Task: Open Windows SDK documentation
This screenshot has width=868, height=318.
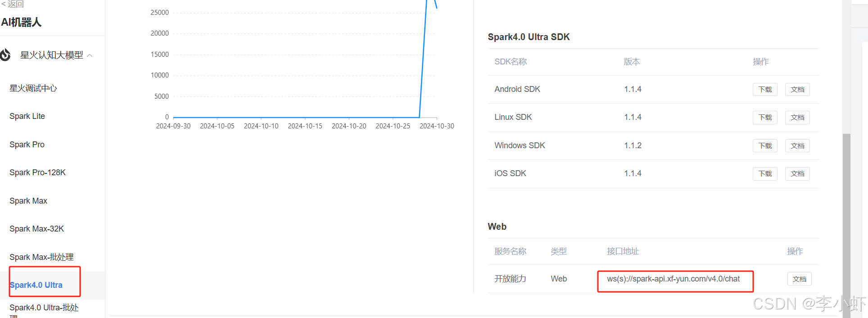Action: pos(797,146)
